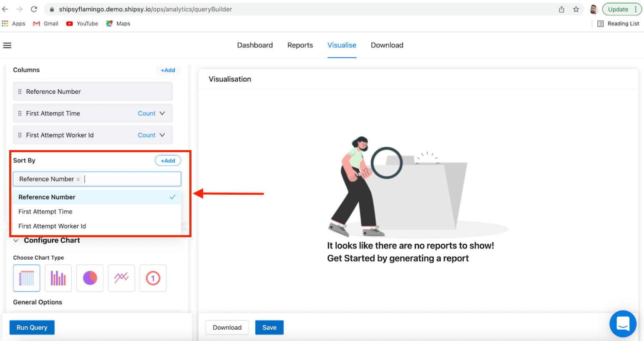
Task: Choose the single number chart icon
Action: [x=153, y=278]
